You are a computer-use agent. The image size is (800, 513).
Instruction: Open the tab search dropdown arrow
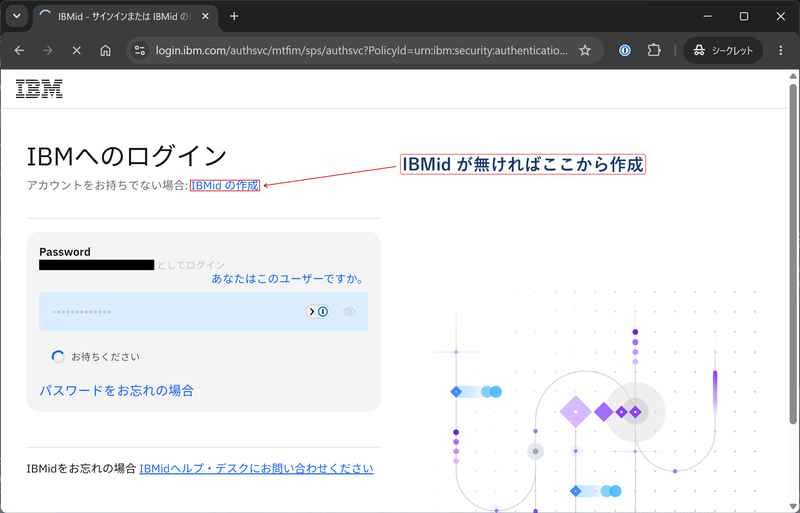[16, 16]
